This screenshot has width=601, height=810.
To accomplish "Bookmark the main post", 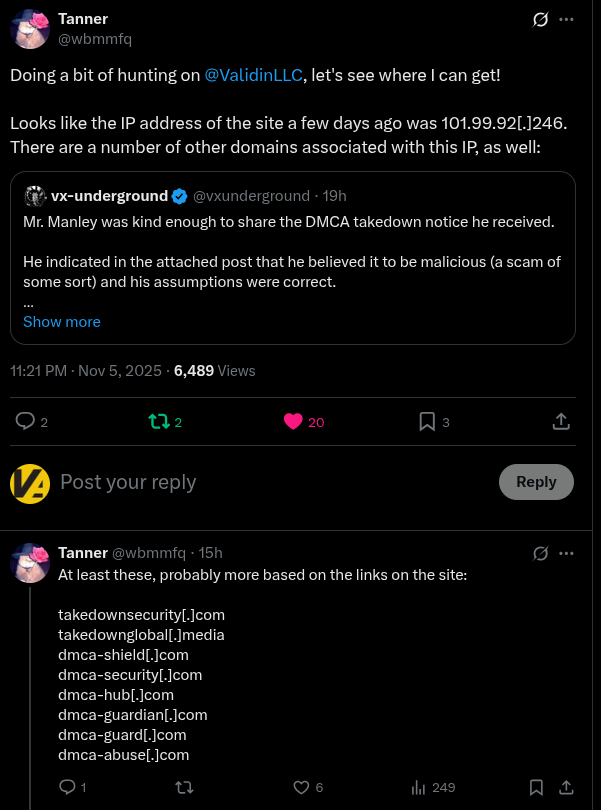I will click(427, 422).
